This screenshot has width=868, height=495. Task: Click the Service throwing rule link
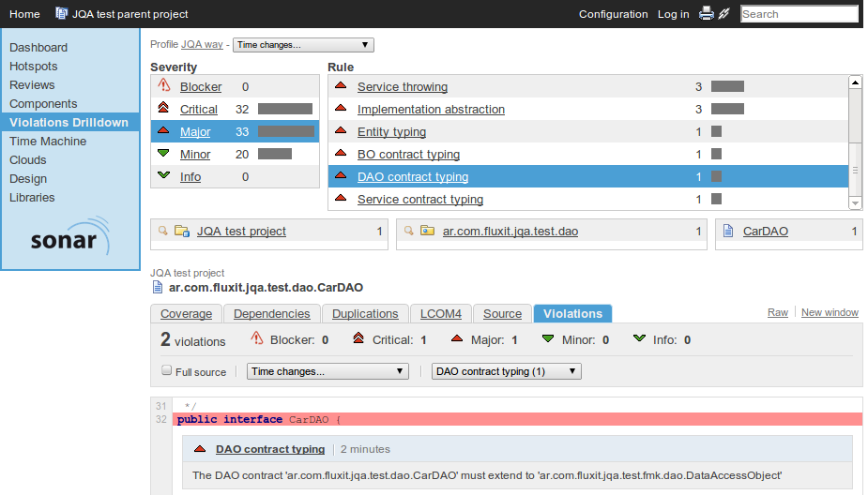(403, 87)
